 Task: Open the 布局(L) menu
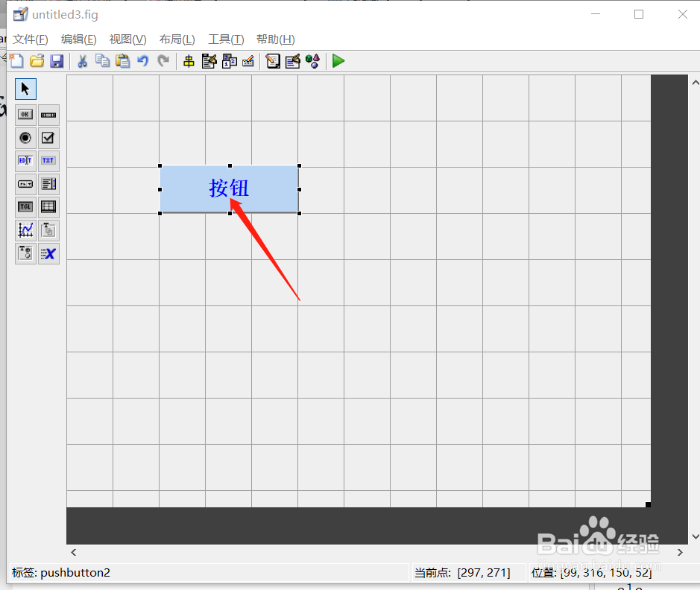tap(177, 39)
